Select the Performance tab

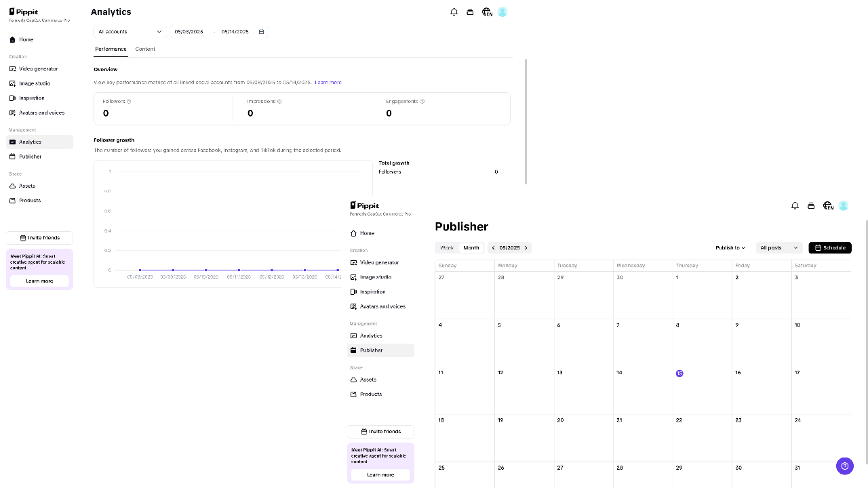tap(111, 49)
